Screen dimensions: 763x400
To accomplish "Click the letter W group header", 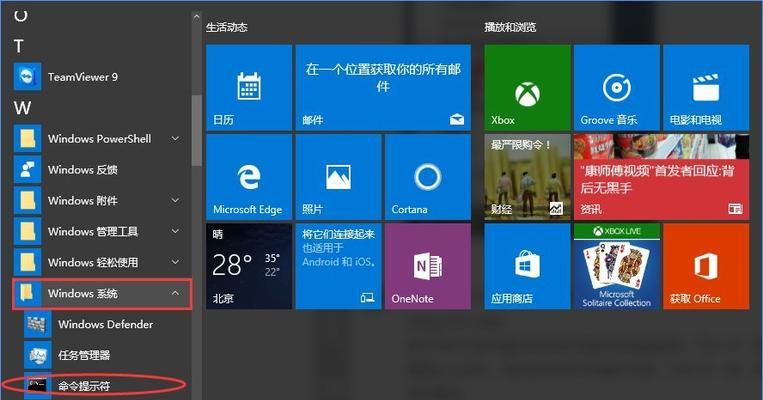I will (22, 108).
